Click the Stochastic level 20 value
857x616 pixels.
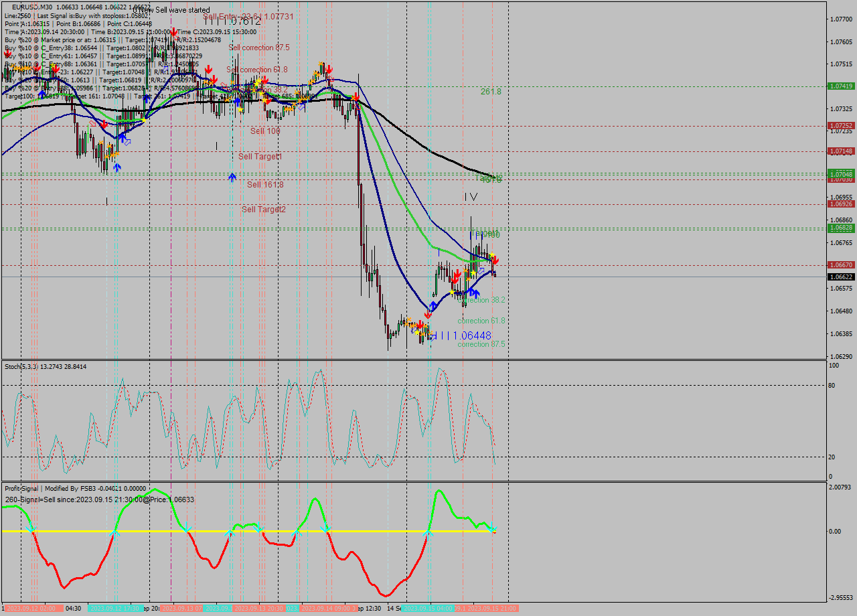[x=832, y=457]
